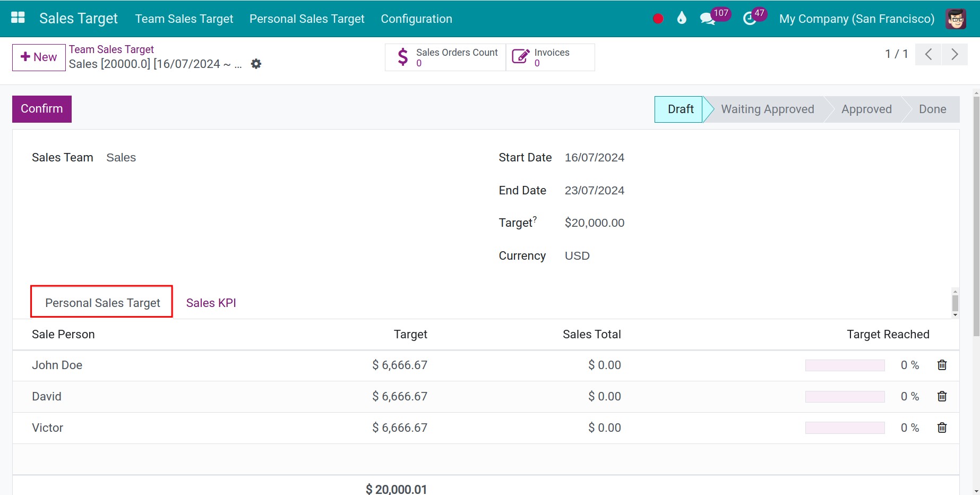Click John Doe's Target Reached progress bar
This screenshot has height=495, width=980.
(845, 365)
